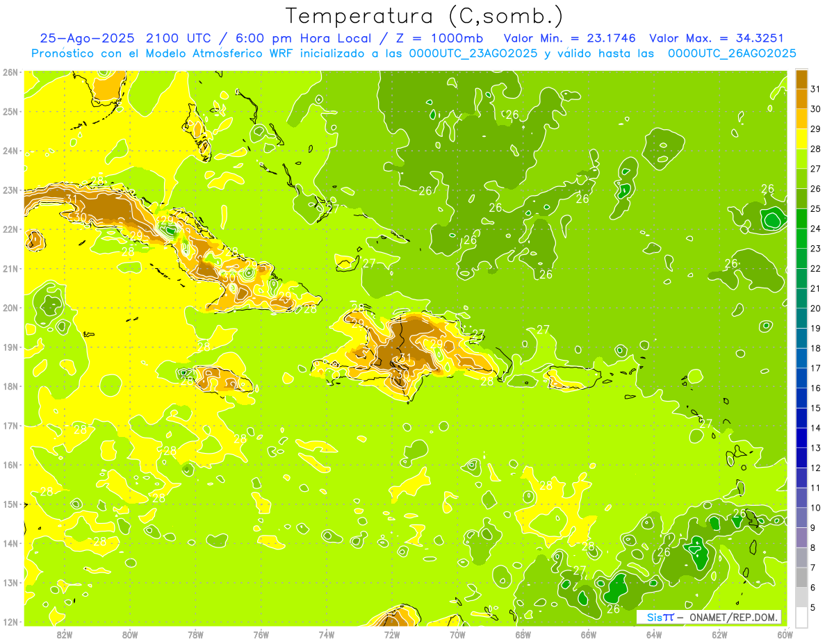Image resolution: width=834 pixels, height=644 pixels.
Task: Click the latitude label "20N"
Action: pyautogui.click(x=10, y=308)
